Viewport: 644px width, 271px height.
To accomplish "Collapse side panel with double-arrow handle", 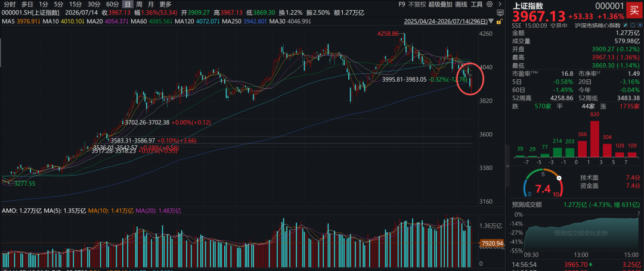I will pos(506,166).
